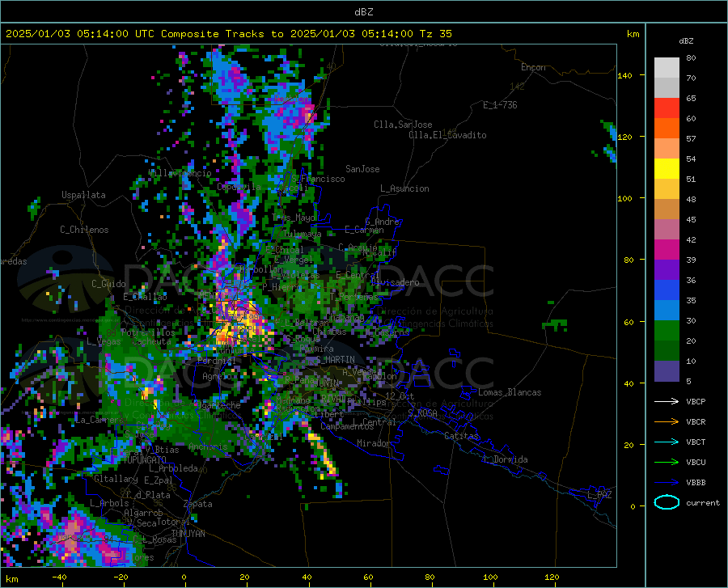The height and width of the screenshot is (588, 728).
Task: Click the '-40' tick on the horizontal km axis
Action: [x=59, y=577]
